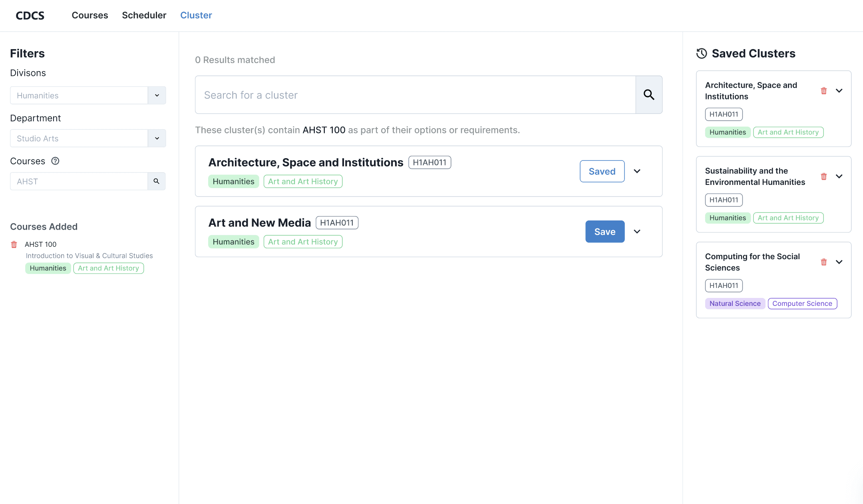Click the CDCS logo link
Viewport: 863px width, 504px height.
(x=30, y=16)
